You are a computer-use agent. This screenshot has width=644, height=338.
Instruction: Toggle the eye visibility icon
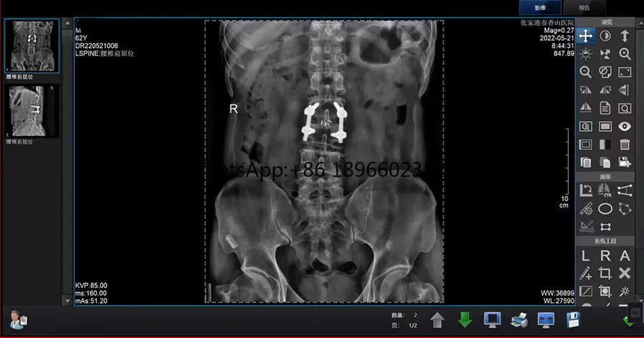tap(624, 126)
